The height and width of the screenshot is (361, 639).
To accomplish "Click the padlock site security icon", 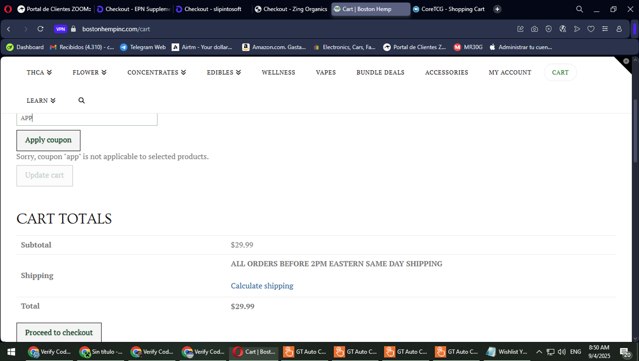I will pyautogui.click(x=73, y=29).
